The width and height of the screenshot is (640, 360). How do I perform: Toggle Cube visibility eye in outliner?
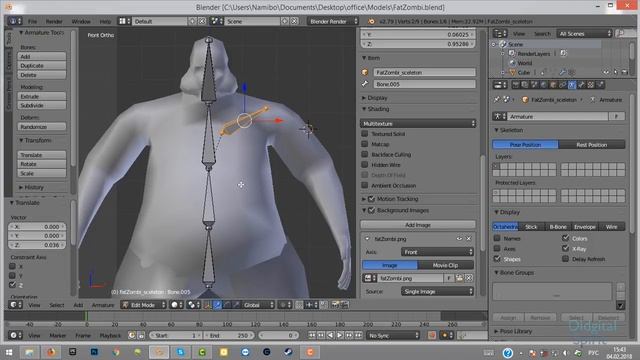click(x=606, y=72)
